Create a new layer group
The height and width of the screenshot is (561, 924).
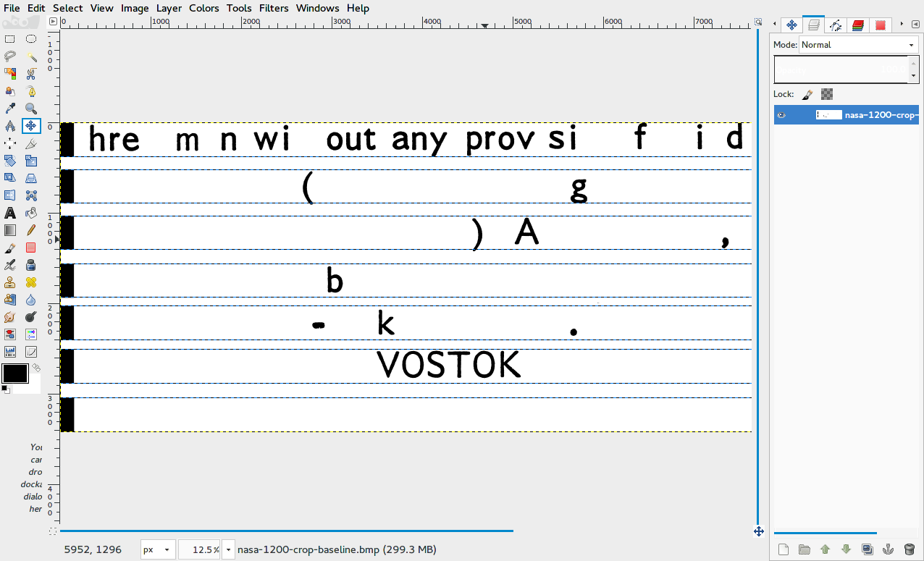pyautogui.click(x=804, y=549)
